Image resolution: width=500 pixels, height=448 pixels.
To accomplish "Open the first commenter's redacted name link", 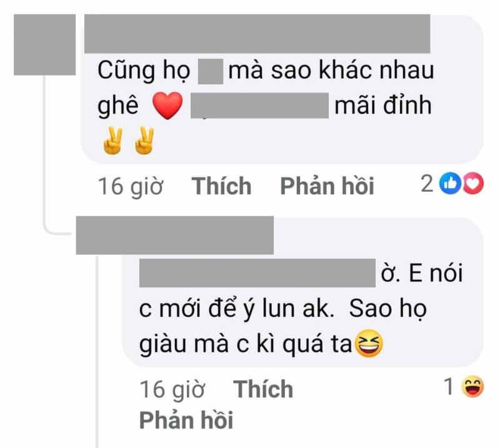I will coord(257,34).
